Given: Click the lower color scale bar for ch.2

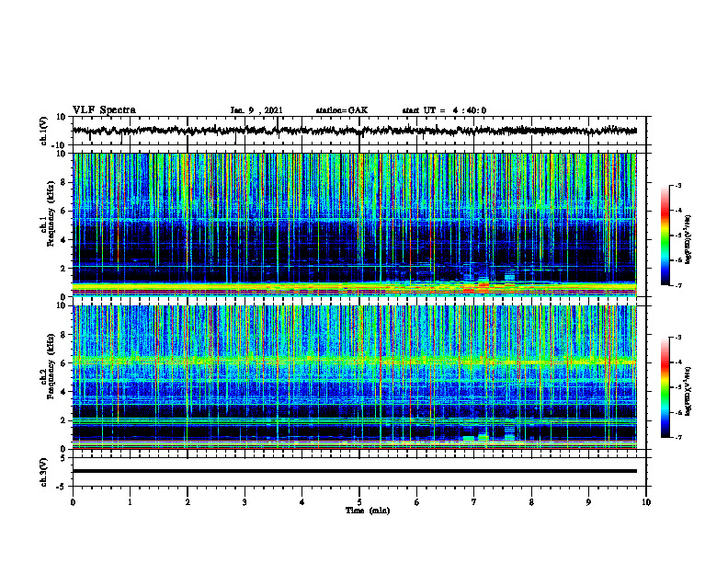Looking at the screenshot, I should [x=665, y=387].
